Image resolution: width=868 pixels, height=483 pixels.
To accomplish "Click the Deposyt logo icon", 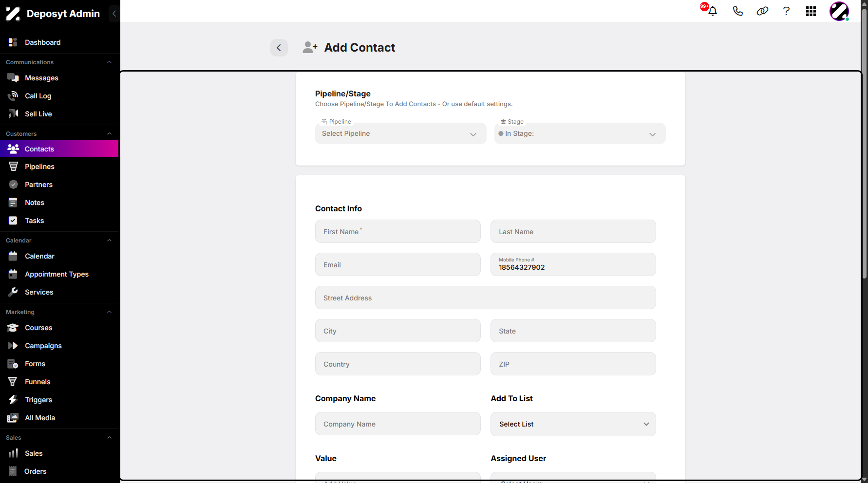I will click(13, 14).
